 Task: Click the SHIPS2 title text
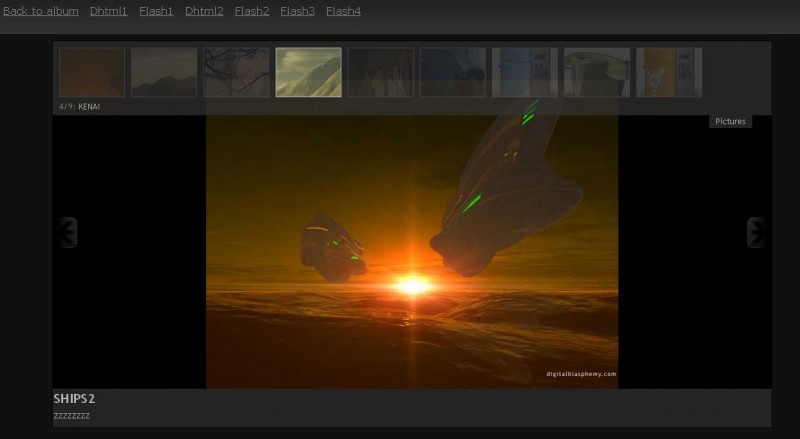pyautogui.click(x=74, y=399)
